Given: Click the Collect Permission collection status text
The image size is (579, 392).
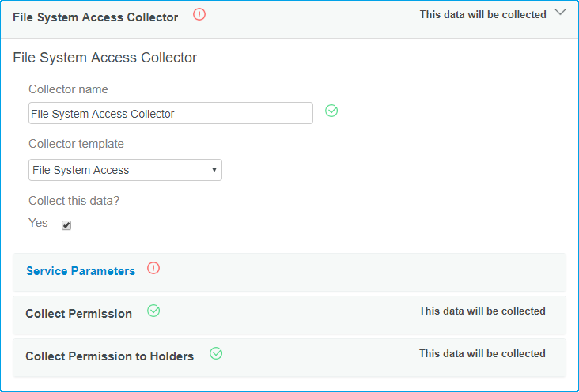Looking at the screenshot, I should [x=482, y=311].
